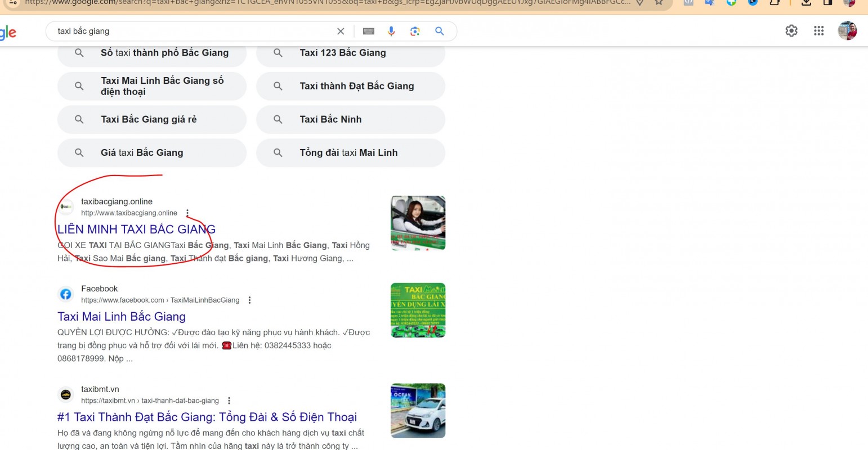Open three-dot options for the taxibmt.vn result
868x450 pixels.
pyautogui.click(x=229, y=400)
